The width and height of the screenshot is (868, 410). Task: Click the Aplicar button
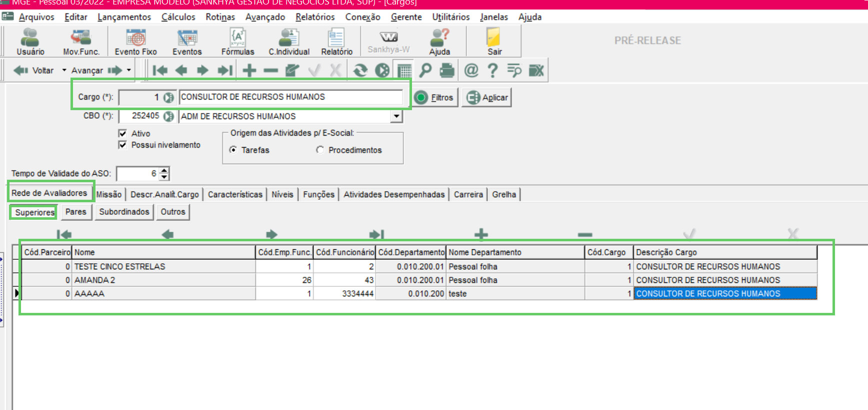pos(487,98)
